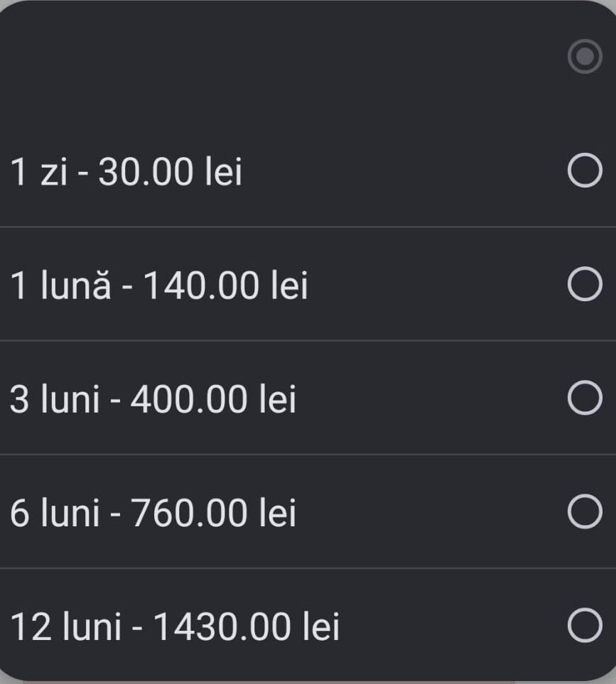Click the "1 lună" duration text
Screen dimensions: 616x684
coord(60,286)
